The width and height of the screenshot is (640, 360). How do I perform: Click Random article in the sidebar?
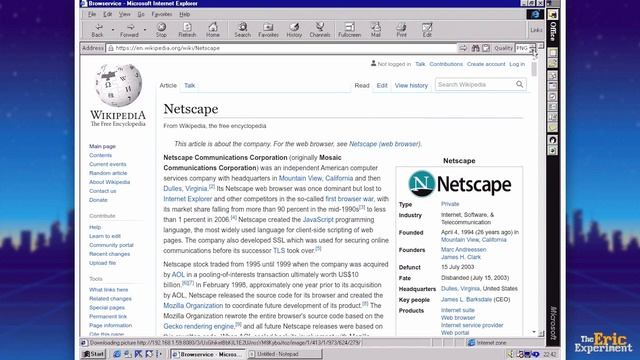[108, 173]
